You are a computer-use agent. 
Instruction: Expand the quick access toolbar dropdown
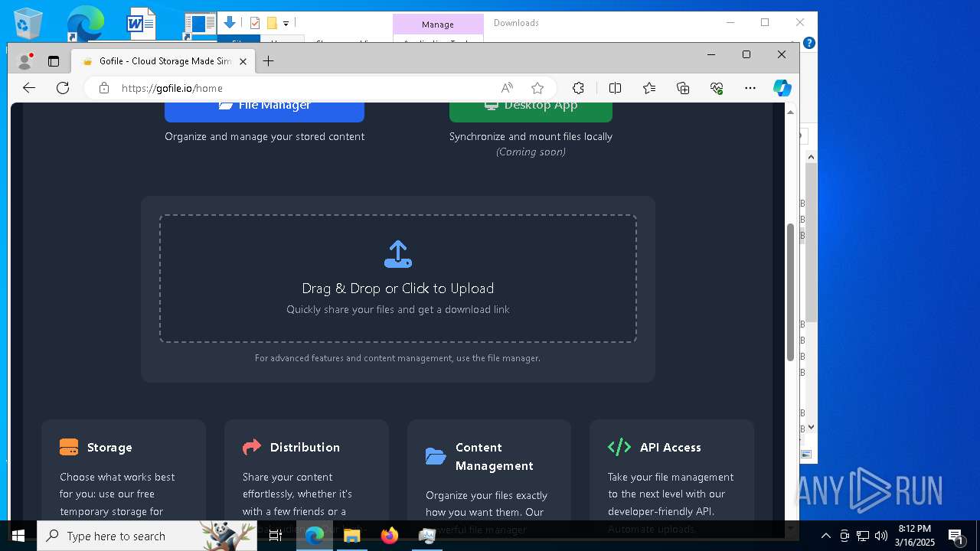[x=286, y=23]
